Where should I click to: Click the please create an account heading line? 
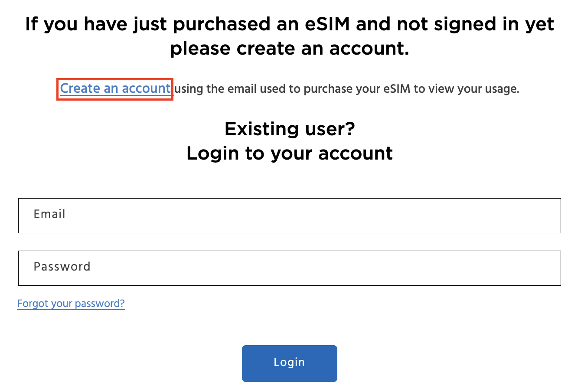coord(289,49)
